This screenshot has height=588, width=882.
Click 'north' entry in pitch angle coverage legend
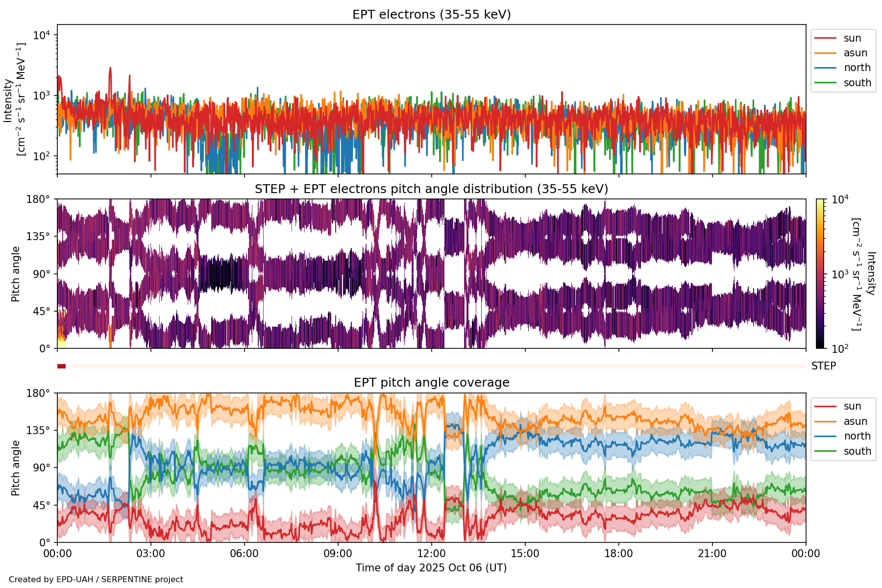coord(857,436)
